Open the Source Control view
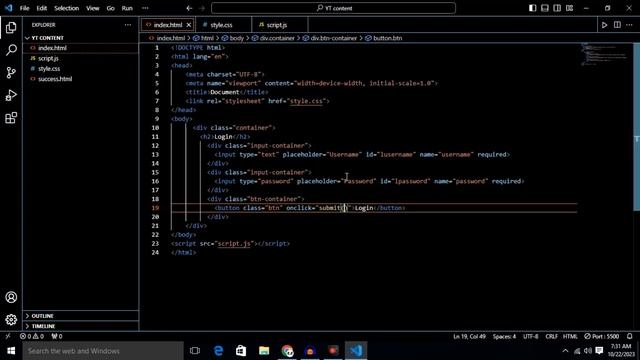The height and width of the screenshot is (360, 640). tap(11, 73)
